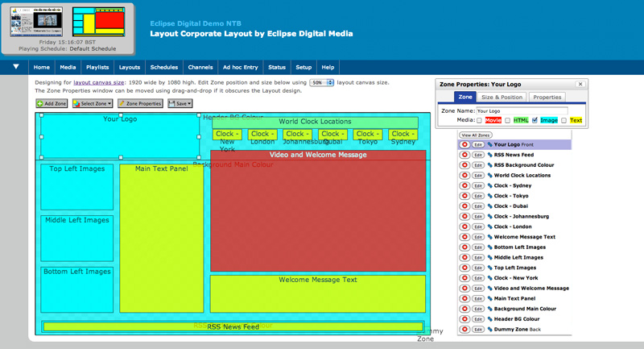Open the Layouts menu
Image resolution: width=644 pixels, height=349 pixels.
pos(130,68)
